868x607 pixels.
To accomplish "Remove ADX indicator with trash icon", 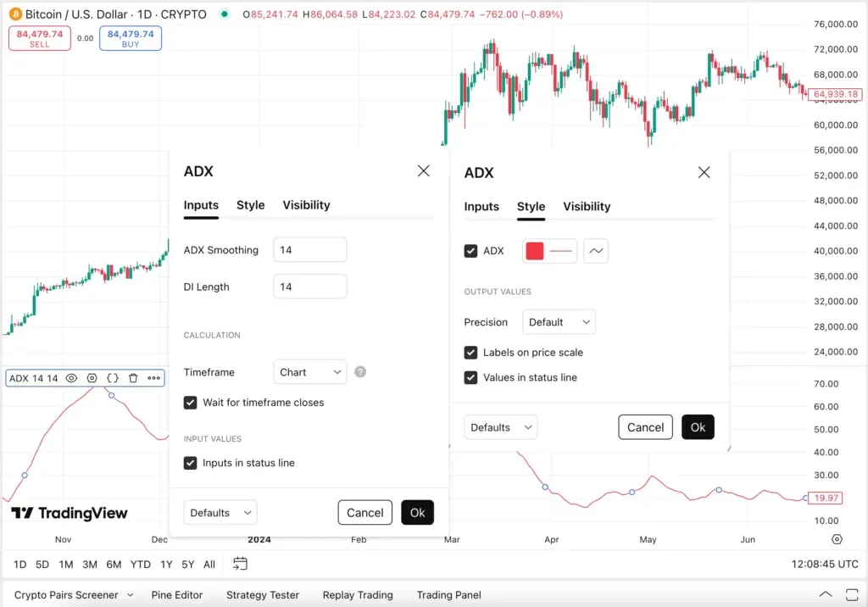I will (x=133, y=378).
